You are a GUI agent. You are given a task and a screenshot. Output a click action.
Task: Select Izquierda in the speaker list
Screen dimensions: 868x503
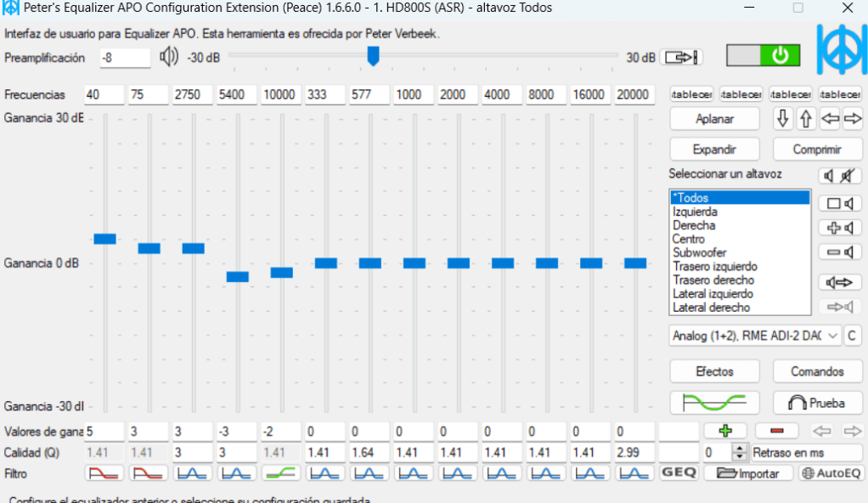pos(695,212)
